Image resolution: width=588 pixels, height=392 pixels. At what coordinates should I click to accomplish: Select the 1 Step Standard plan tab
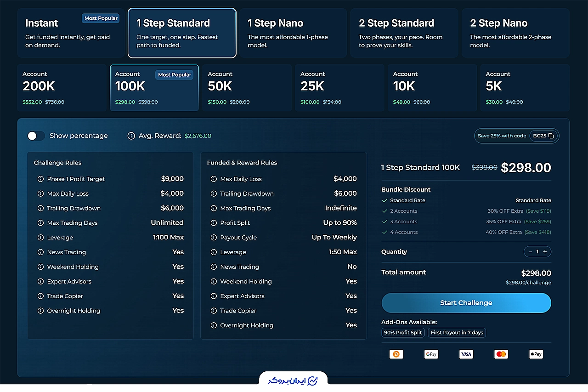[x=182, y=33]
